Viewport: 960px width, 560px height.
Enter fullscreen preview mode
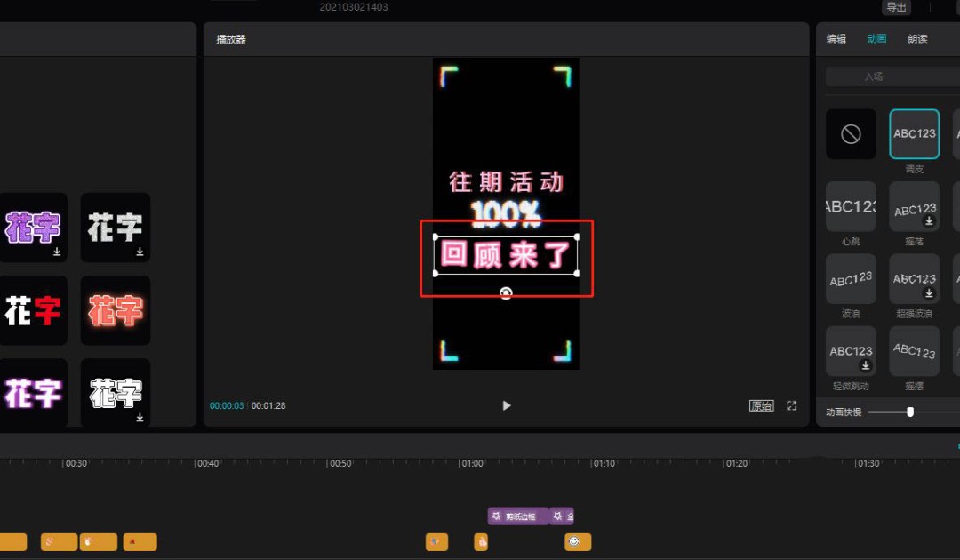click(x=791, y=405)
